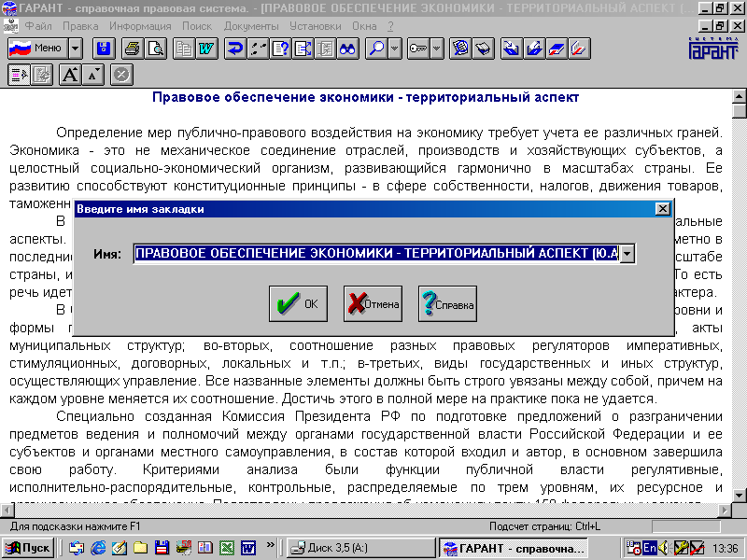Image resolution: width=747 pixels, height=560 pixels.
Task: Click the magnifying glass search icon
Action: (377, 49)
